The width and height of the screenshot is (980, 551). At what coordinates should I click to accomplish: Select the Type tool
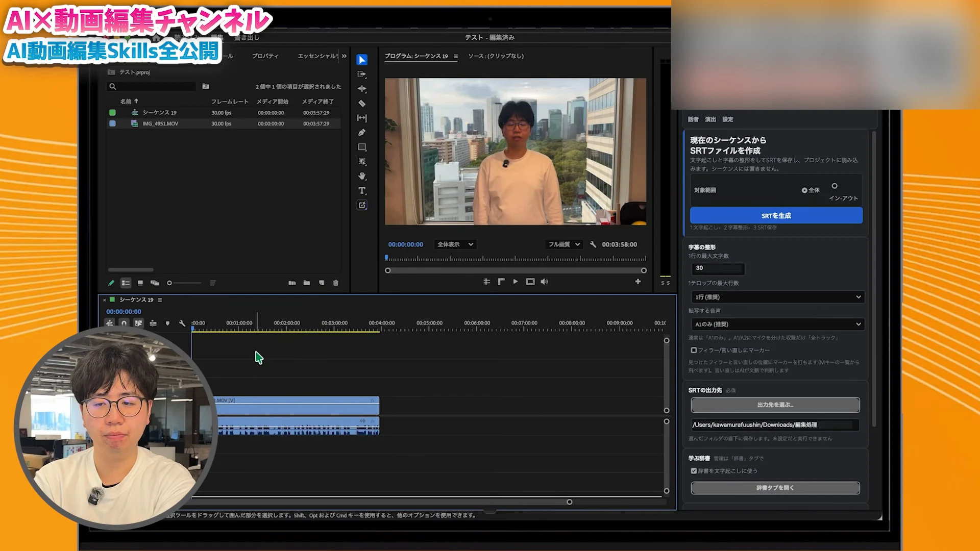pyautogui.click(x=362, y=191)
